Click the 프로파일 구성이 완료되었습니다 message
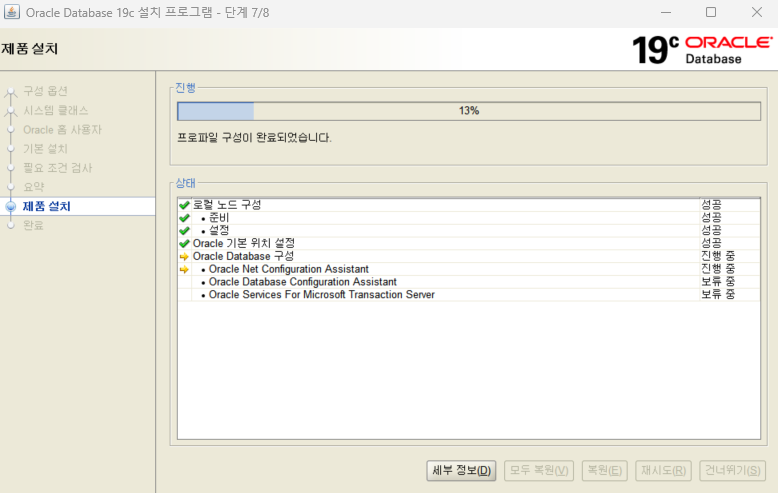 [254, 137]
